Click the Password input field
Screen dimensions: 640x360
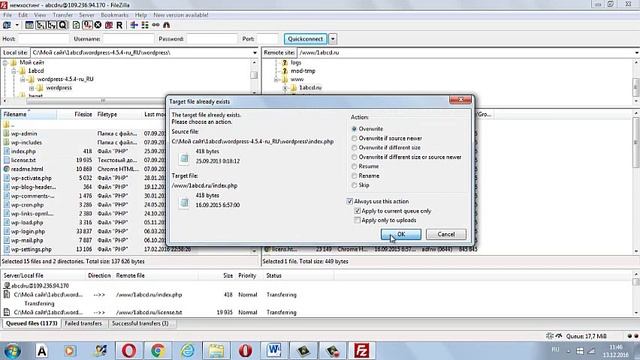(211, 39)
